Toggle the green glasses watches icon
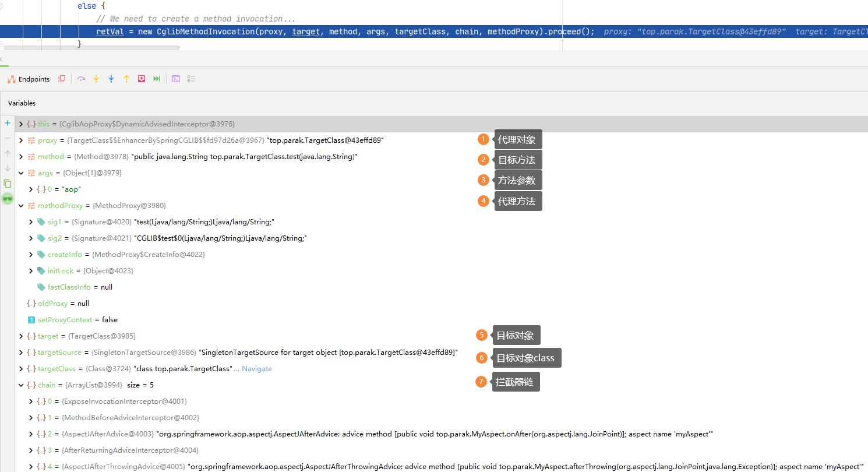The width and height of the screenshot is (868, 472). click(x=8, y=199)
